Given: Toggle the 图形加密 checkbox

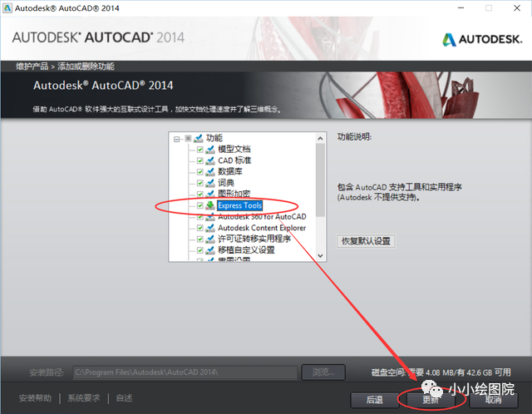Looking at the screenshot, I should click(200, 194).
